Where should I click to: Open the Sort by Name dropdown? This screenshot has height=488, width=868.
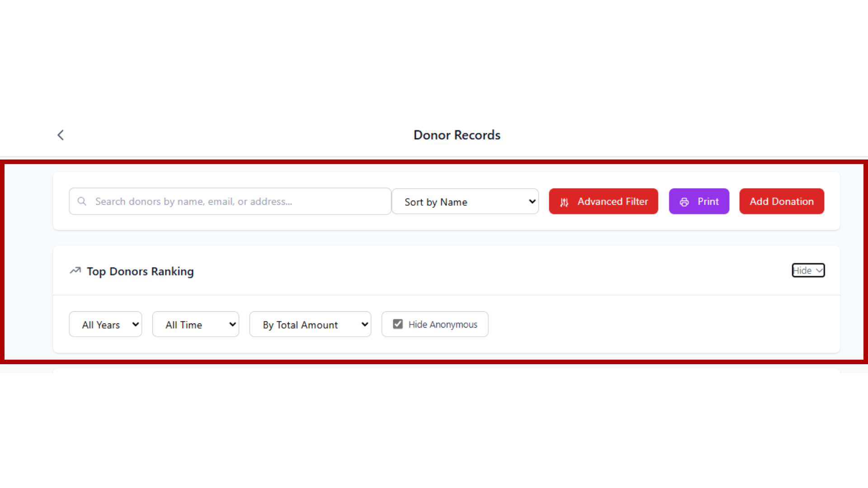click(465, 202)
